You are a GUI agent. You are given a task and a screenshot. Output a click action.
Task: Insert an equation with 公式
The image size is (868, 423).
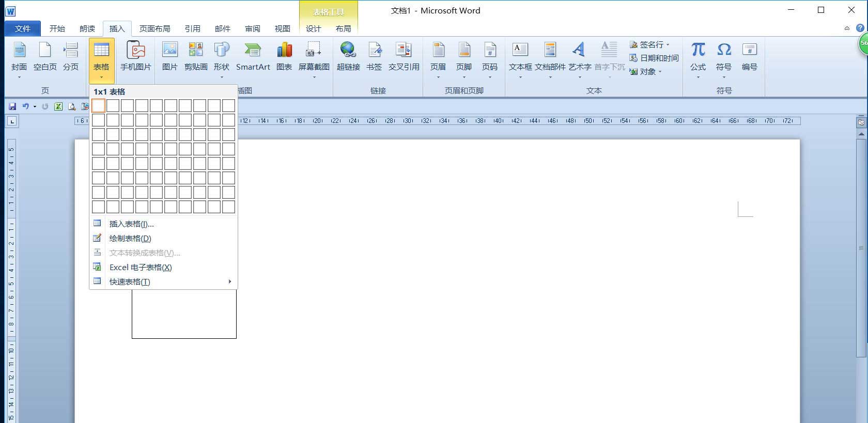pos(698,60)
